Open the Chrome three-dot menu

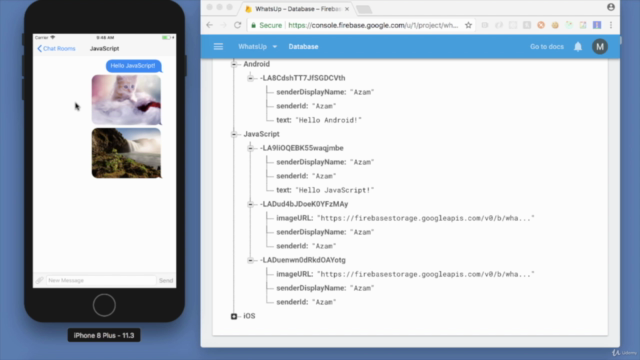click(611, 25)
